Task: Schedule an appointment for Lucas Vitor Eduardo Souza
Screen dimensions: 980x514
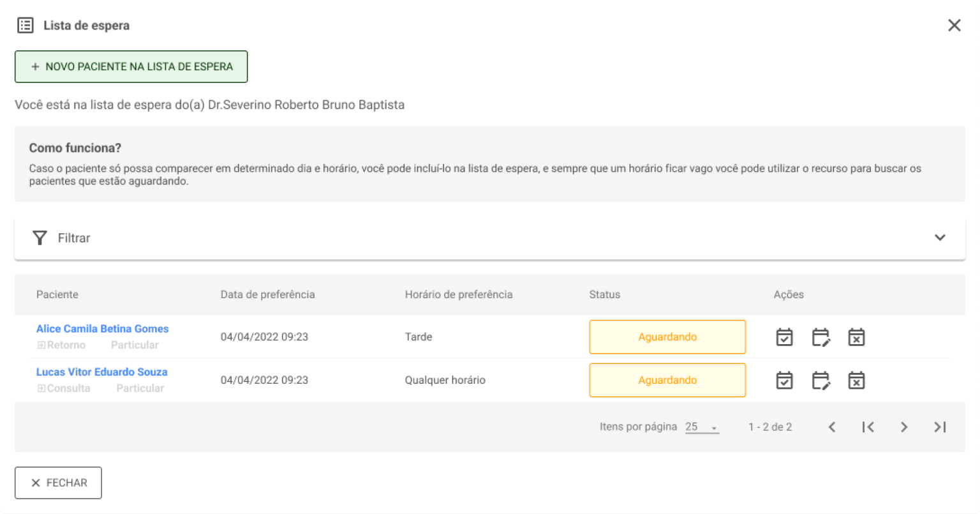Action: (x=784, y=380)
